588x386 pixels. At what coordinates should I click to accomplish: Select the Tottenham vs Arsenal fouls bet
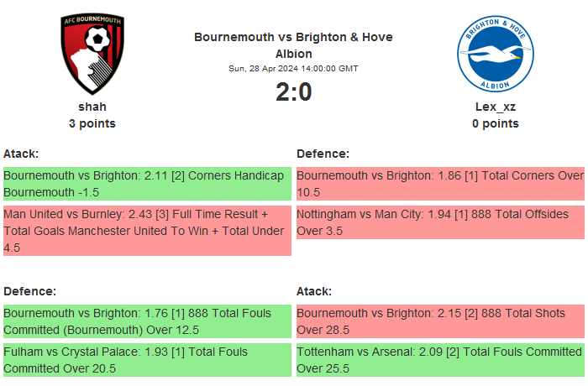pyautogui.click(x=440, y=360)
